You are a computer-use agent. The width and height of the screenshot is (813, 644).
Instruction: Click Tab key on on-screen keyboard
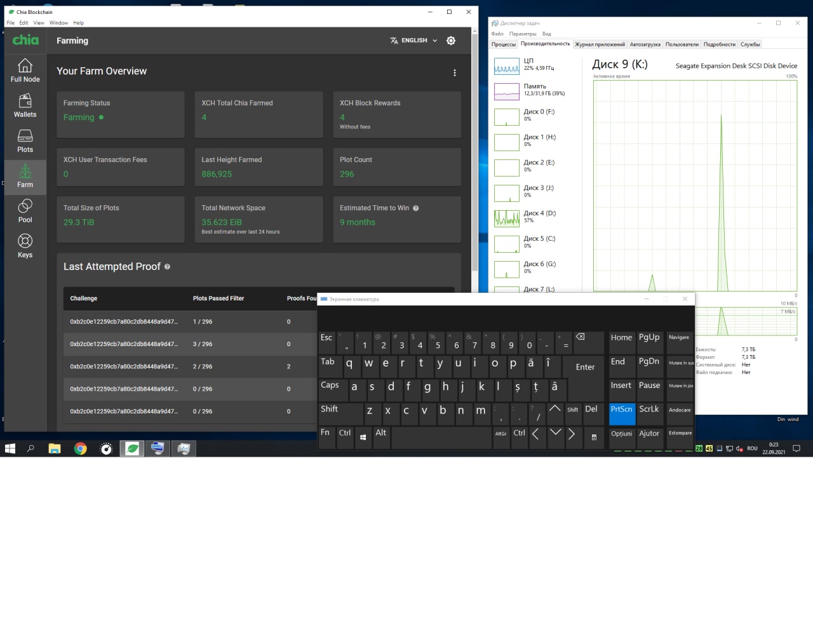[x=330, y=367]
